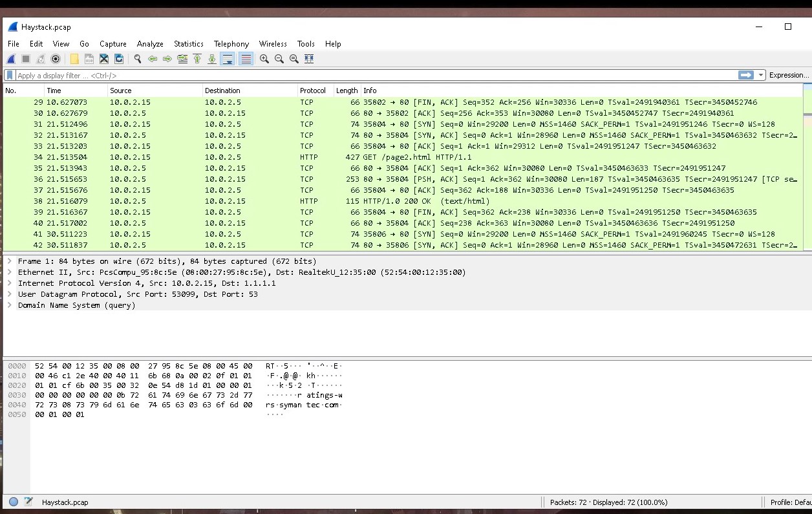Expand the Ethernet II details row
Image resolution: width=812 pixels, height=514 pixels.
pyautogui.click(x=10, y=272)
